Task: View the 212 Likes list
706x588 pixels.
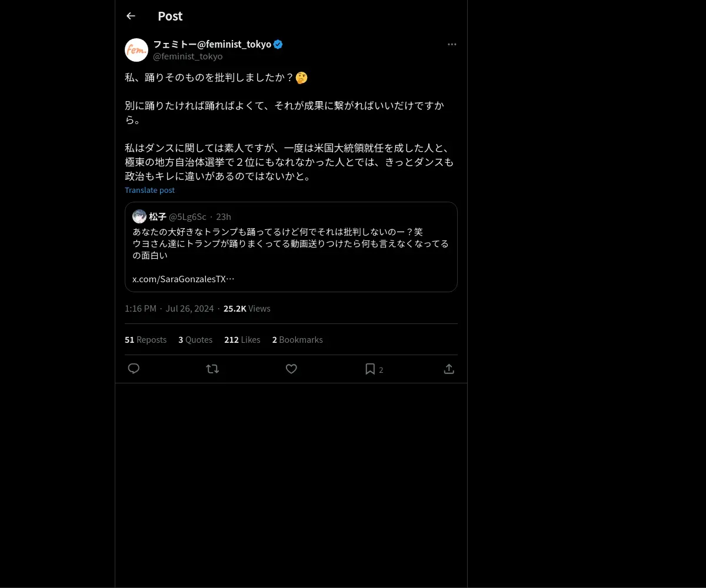Action: [242, 340]
